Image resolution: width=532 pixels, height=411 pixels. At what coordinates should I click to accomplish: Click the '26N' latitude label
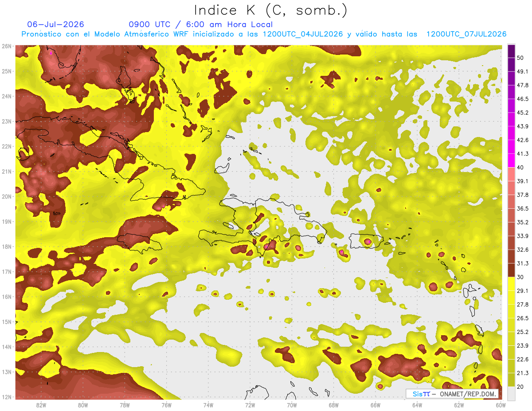(7, 46)
